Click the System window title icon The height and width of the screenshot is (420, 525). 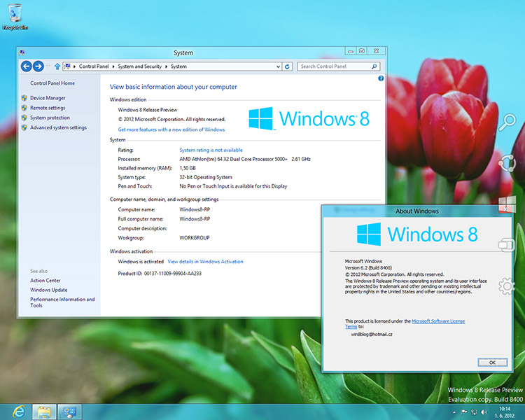(22, 52)
